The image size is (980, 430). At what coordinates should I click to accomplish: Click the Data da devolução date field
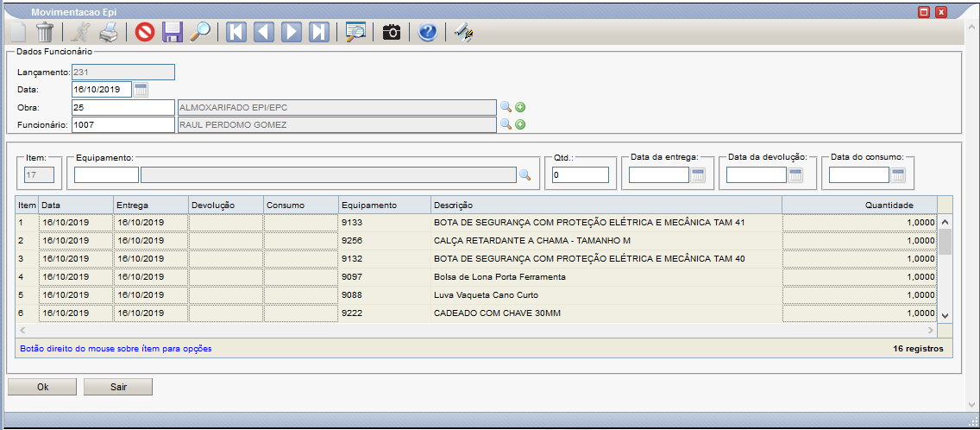[757, 175]
